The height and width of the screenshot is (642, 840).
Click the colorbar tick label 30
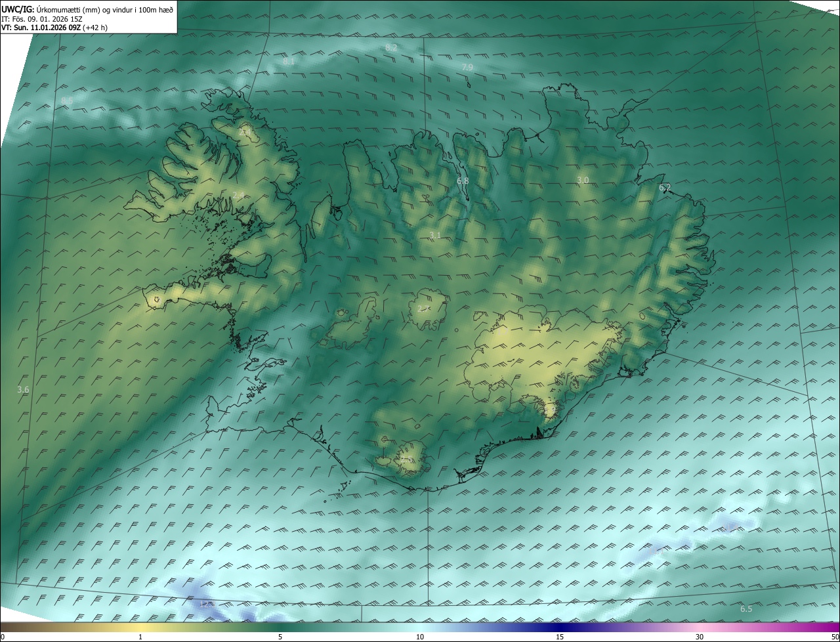[700, 637]
